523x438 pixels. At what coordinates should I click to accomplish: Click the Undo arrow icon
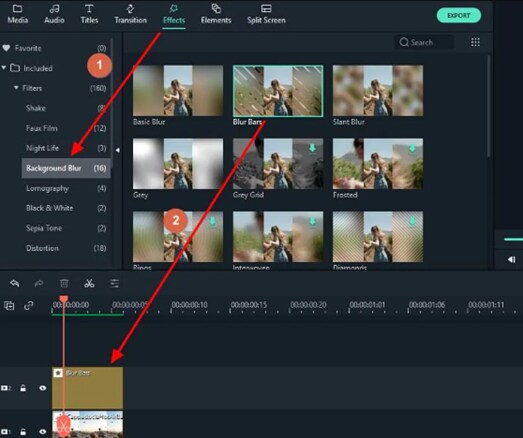[14, 284]
